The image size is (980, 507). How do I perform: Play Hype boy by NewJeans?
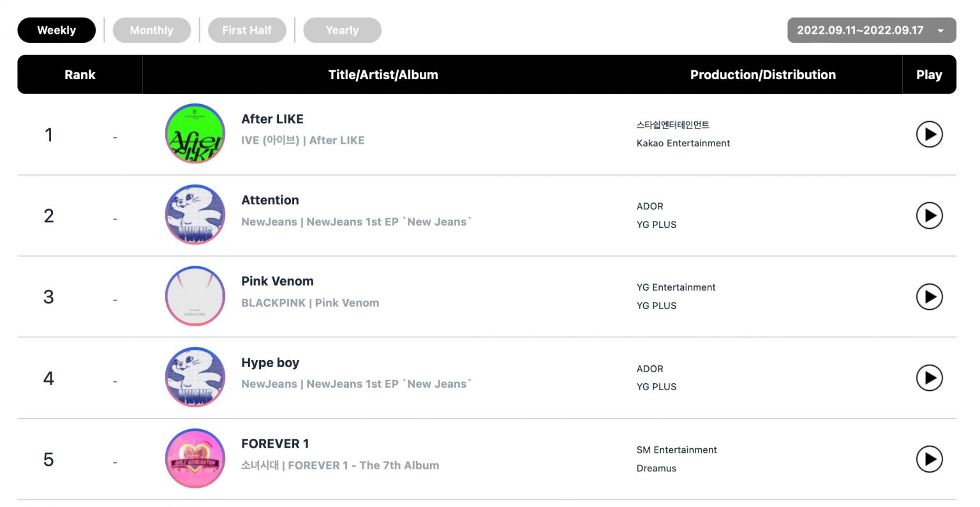pos(929,378)
